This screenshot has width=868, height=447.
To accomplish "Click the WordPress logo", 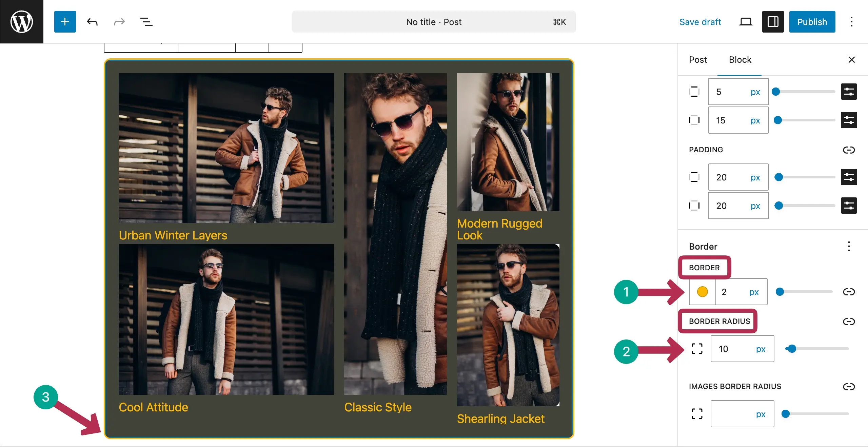I will [21, 21].
